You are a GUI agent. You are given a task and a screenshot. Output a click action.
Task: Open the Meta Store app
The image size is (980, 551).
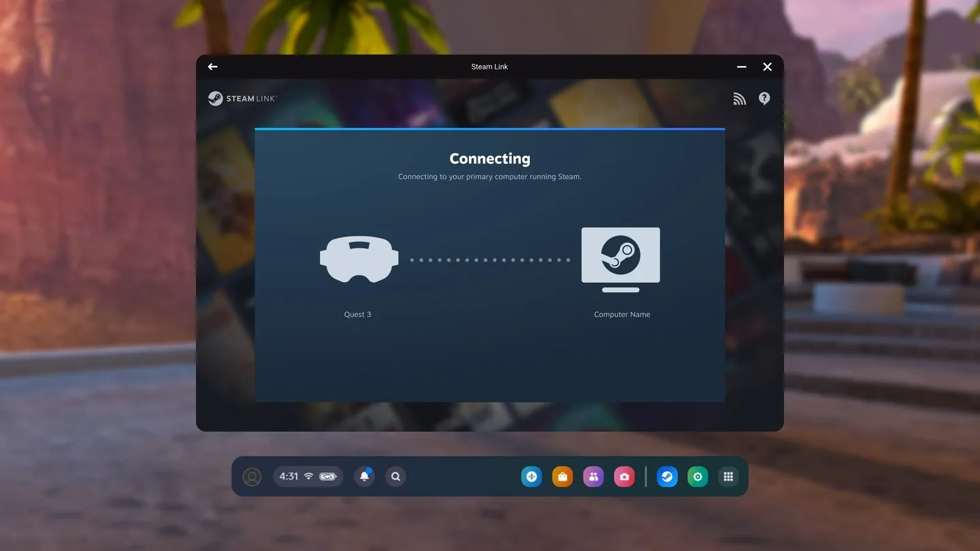(561, 475)
